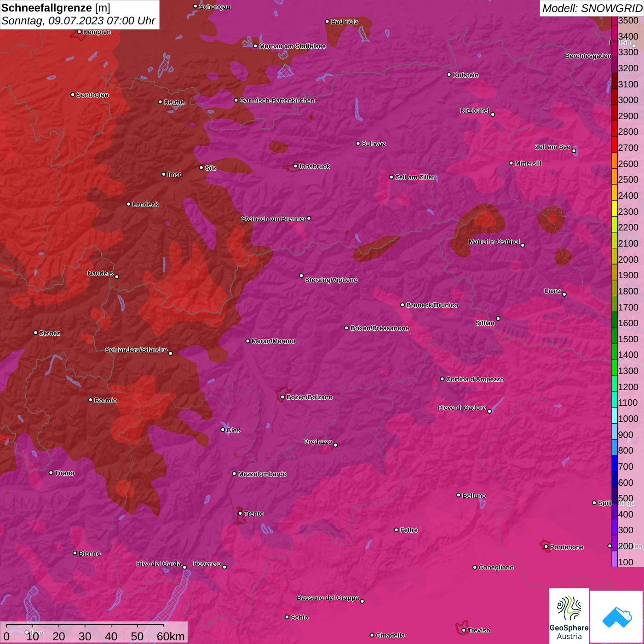Click the Zernez location dot

35,333
